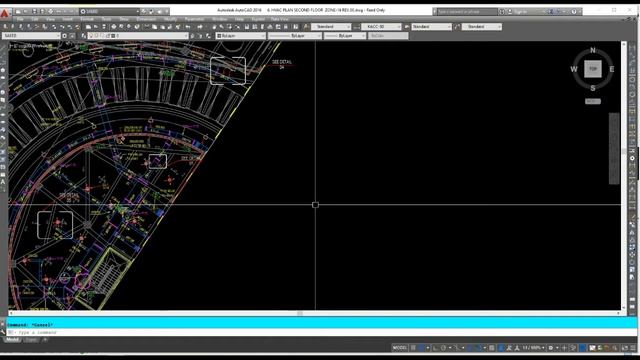
Task: Open the Text Style Standard dropdown
Action: point(331,27)
